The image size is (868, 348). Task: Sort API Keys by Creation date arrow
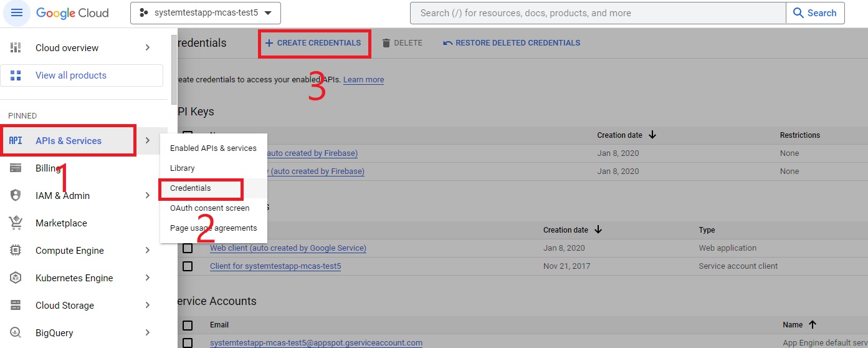coord(652,135)
